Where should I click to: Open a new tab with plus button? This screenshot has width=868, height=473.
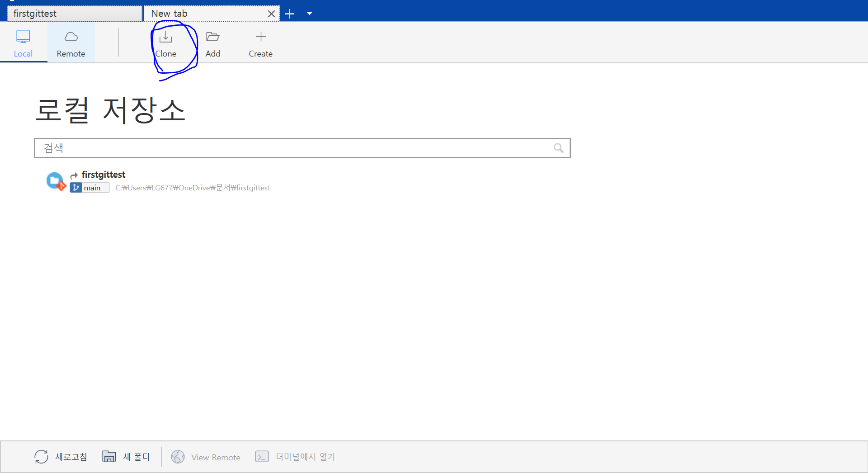click(290, 14)
